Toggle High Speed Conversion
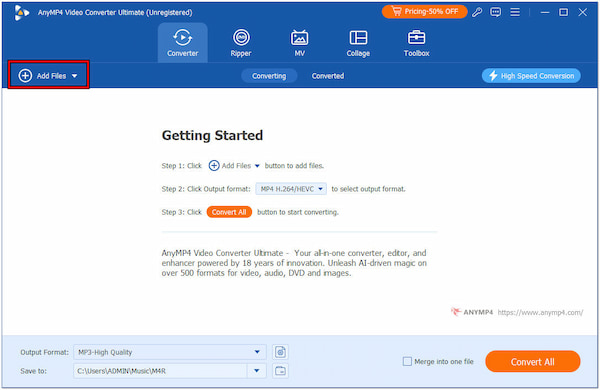The width and height of the screenshot is (600, 390). click(531, 76)
